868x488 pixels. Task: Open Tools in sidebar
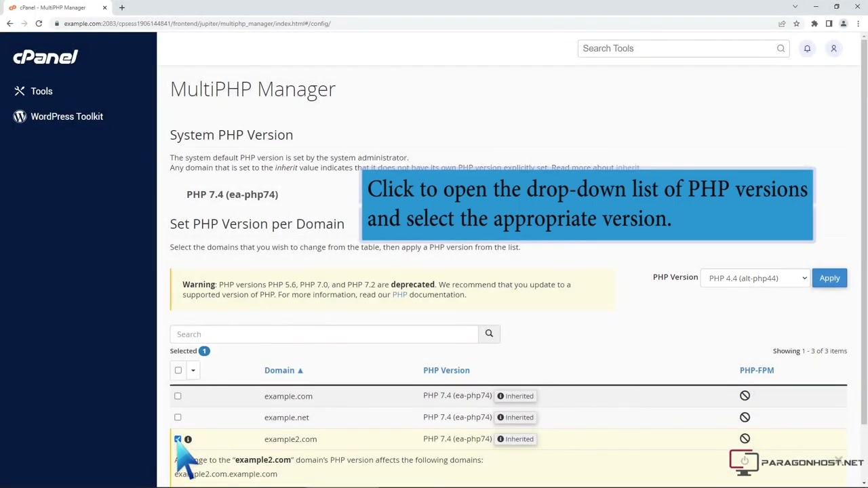coord(41,91)
